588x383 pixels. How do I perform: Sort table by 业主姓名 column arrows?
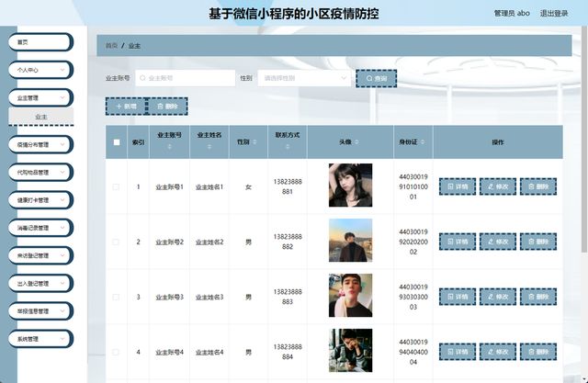click(x=209, y=147)
